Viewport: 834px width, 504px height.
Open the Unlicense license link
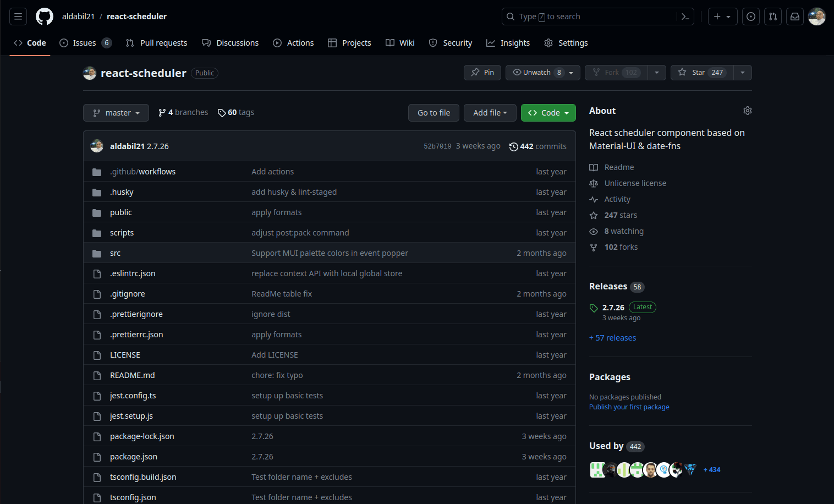[x=628, y=183]
